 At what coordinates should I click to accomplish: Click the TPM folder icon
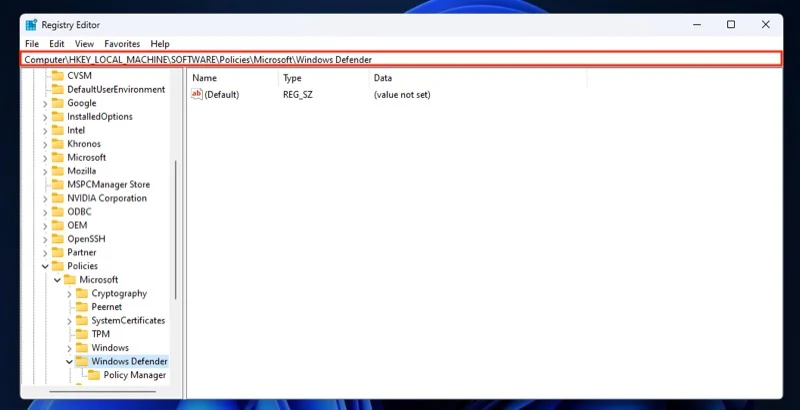pyautogui.click(x=82, y=334)
